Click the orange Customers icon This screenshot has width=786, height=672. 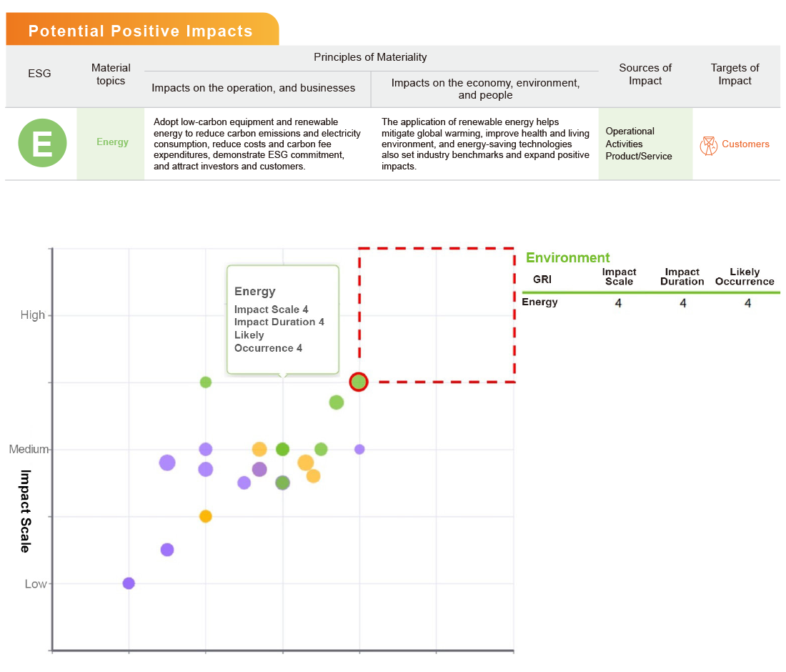pyautogui.click(x=708, y=145)
